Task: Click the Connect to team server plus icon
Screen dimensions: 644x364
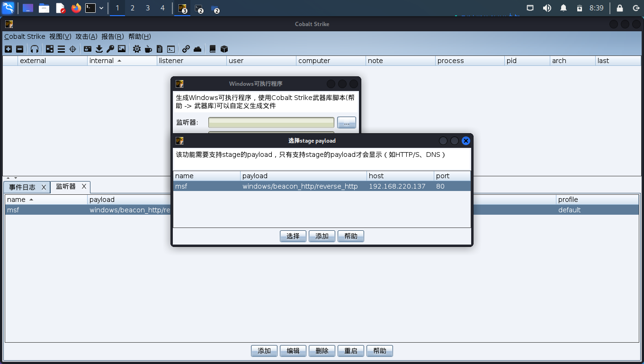Action: click(8, 49)
